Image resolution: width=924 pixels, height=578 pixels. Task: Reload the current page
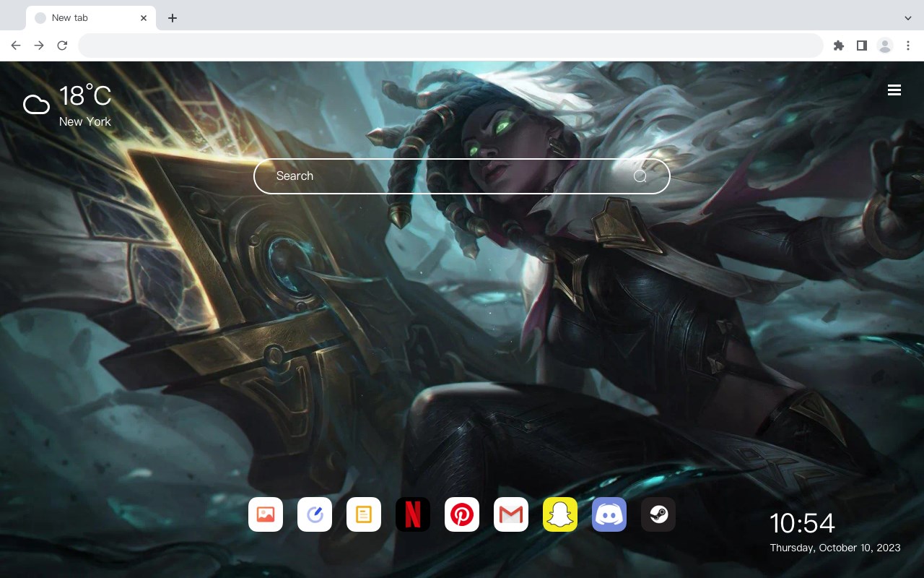point(62,46)
